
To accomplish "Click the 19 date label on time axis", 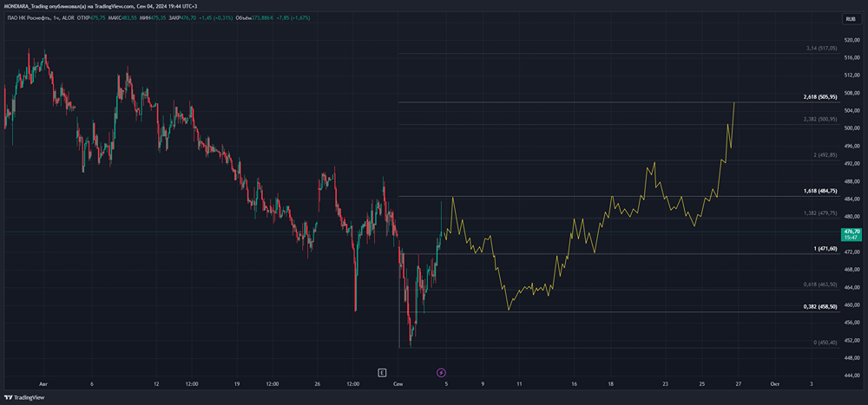I will tap(236, 382).
